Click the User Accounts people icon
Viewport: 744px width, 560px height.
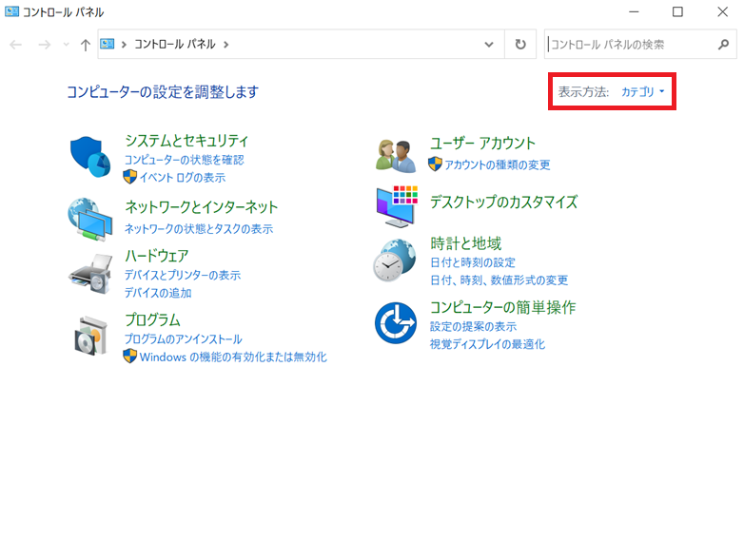pyautogui.click(x=396, y=154)
